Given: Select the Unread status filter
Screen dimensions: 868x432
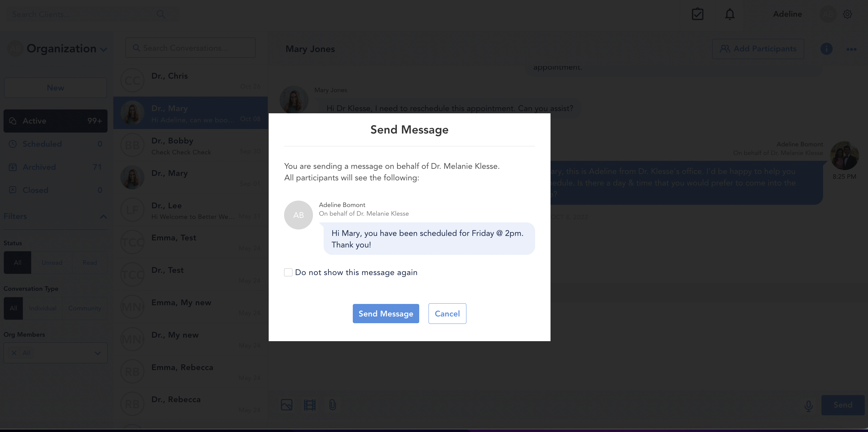Looking at the screenshot, I should 52,263.
